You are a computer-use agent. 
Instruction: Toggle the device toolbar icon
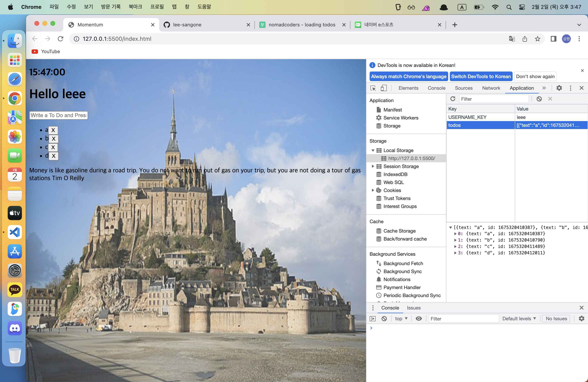[x=383, y=88]
